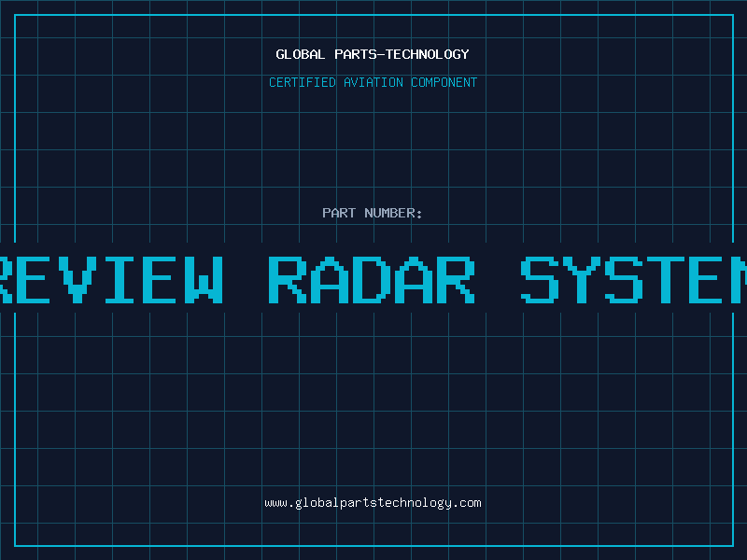Image resolution: width=747 pixels, height=560 pixels.
Task: Click the large REVIEW RADAR SYSTEM text
Action: (373, 279)
